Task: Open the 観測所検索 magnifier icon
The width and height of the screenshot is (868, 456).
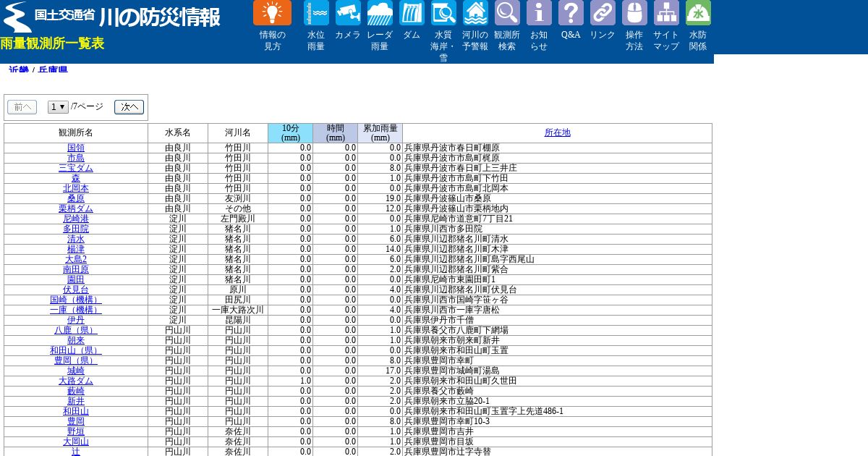Action: (x=507, y=13)
